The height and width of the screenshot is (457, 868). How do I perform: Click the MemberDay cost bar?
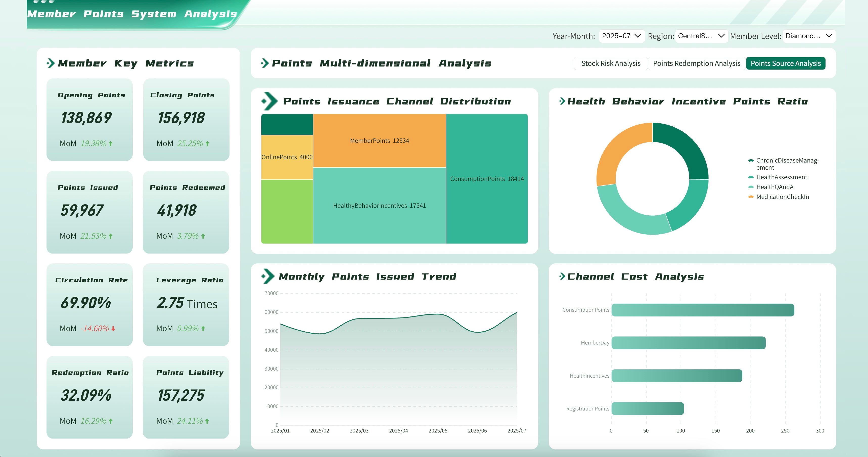tap(688, 343)
